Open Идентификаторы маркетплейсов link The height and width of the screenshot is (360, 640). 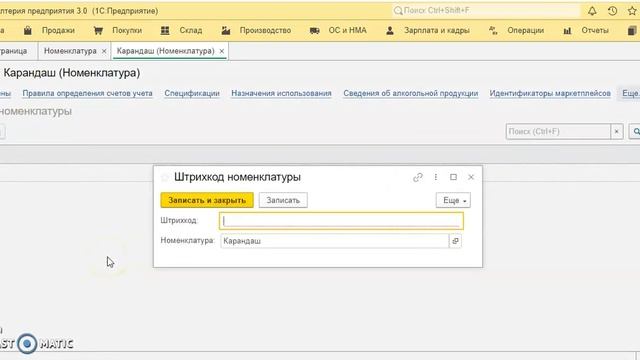pos(550,93)
